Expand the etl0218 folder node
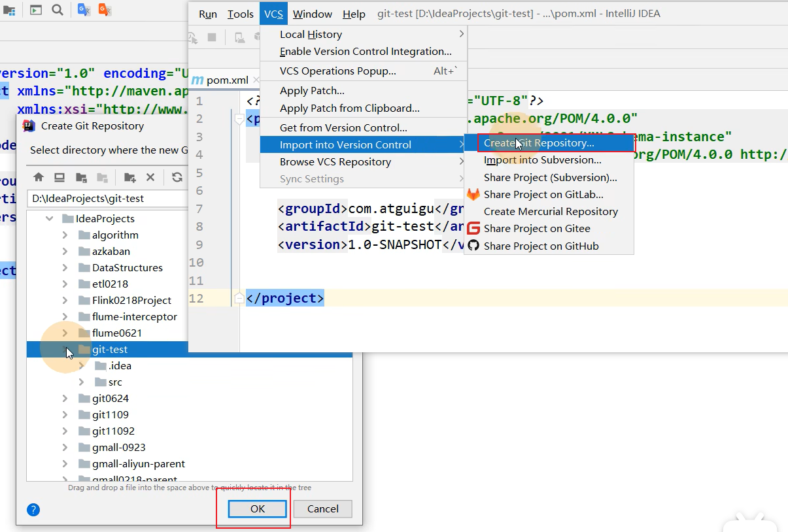The height and width of the screenshot is (532, 788). pyautogui.click(x=65, y=284)
